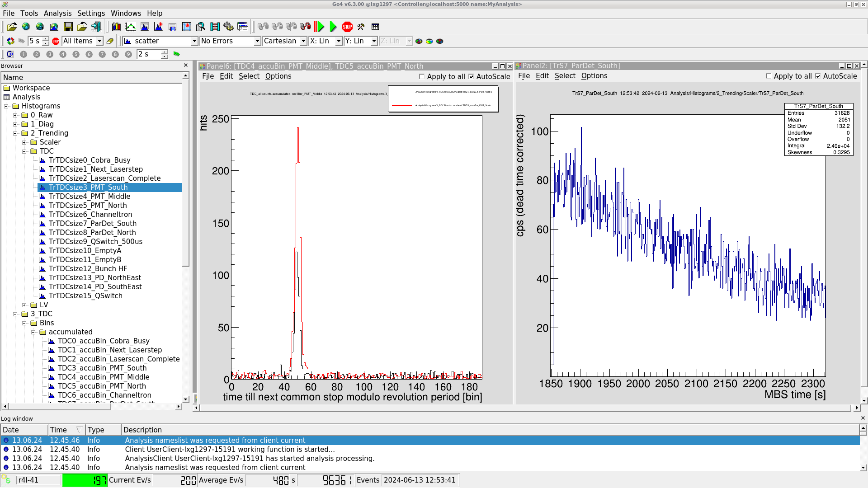Click the eraser clear-histogram icon
868x488 pixels.
tap(110, 41)
